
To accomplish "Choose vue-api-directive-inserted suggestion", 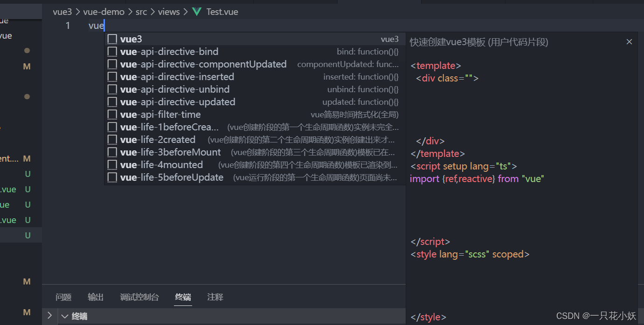I will pyautogui.click(x=255, y=77).
